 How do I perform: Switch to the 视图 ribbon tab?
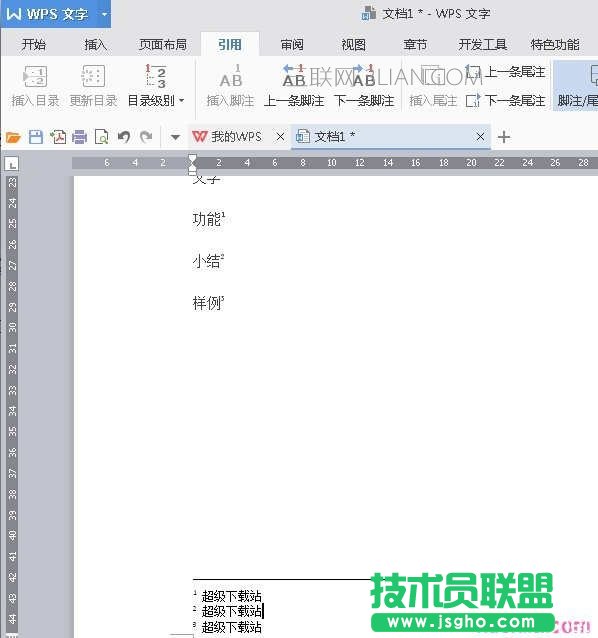[x=354, y=44]
